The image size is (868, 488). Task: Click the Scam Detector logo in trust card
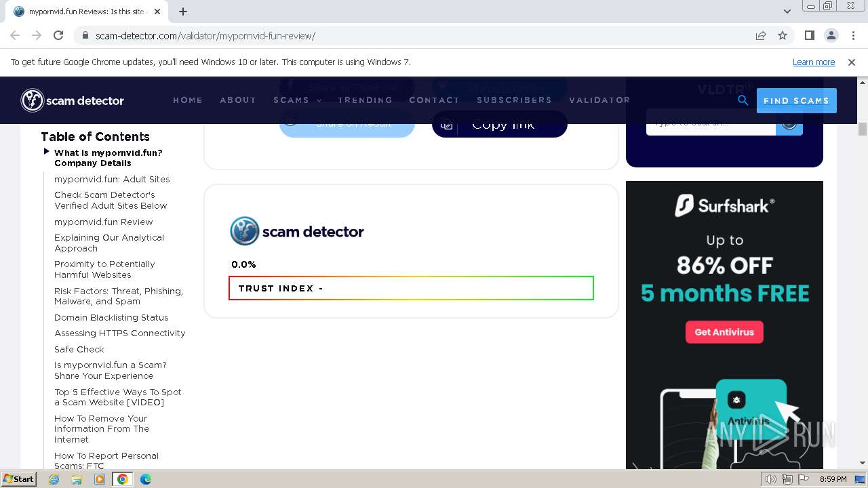pyautogui.click(x=297, y=231)
